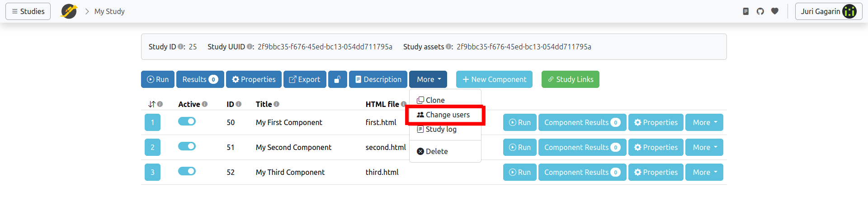Open Properties of My First Component
Screen dimensions: 868x198
point(656,122)
